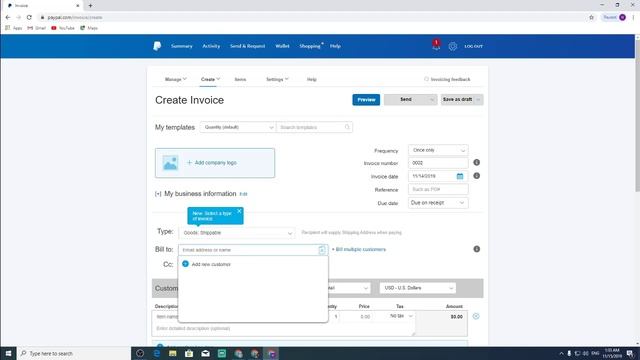Reload the page

click(29, 17)
